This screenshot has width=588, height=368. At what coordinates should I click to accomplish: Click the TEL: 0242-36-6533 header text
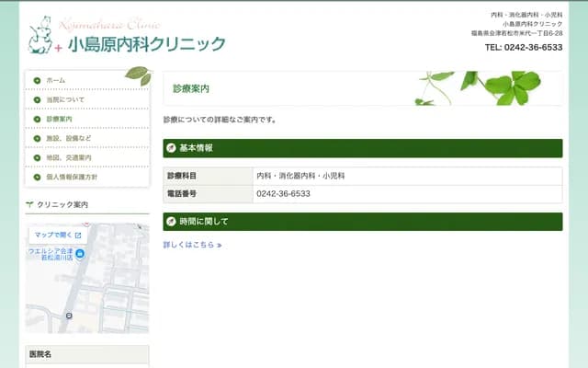pyautogui.click(x=523, y=47)
